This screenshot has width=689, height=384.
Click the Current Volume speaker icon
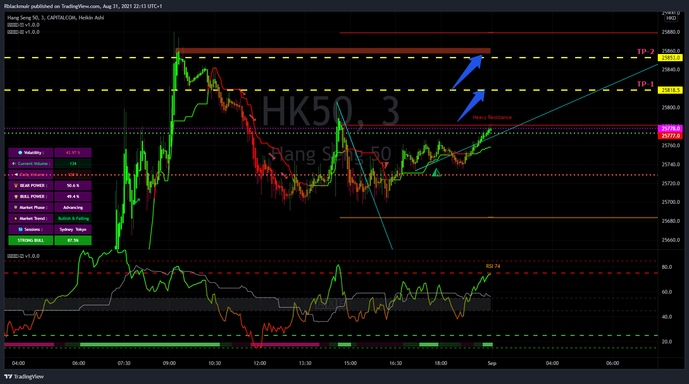[14, 163]
